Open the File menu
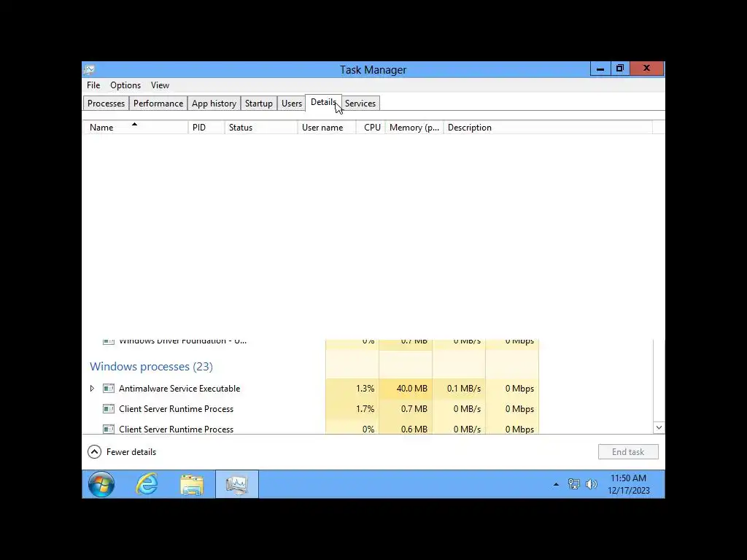 pyautogui.click(x=93, y=85)
